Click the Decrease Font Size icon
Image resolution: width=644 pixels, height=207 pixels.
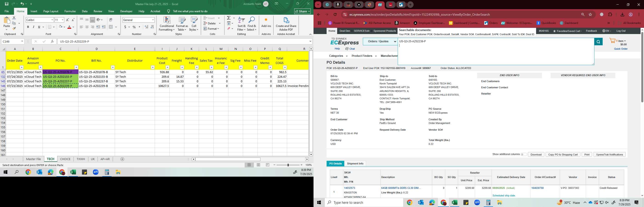click(x=73, y=20)
